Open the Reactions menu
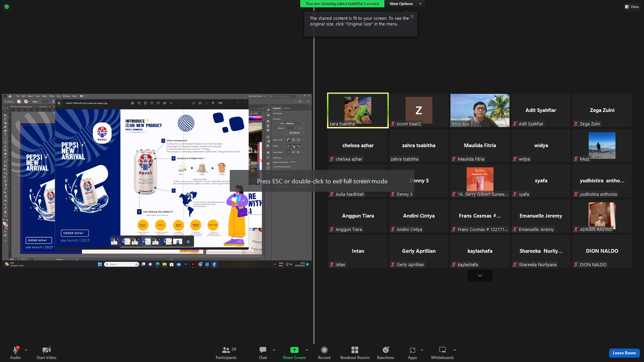644x362 pixels. (385, 353)
